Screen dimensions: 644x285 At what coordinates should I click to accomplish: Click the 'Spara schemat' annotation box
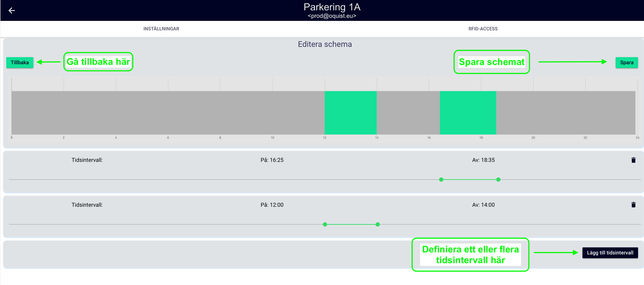(x=491, y=62)
